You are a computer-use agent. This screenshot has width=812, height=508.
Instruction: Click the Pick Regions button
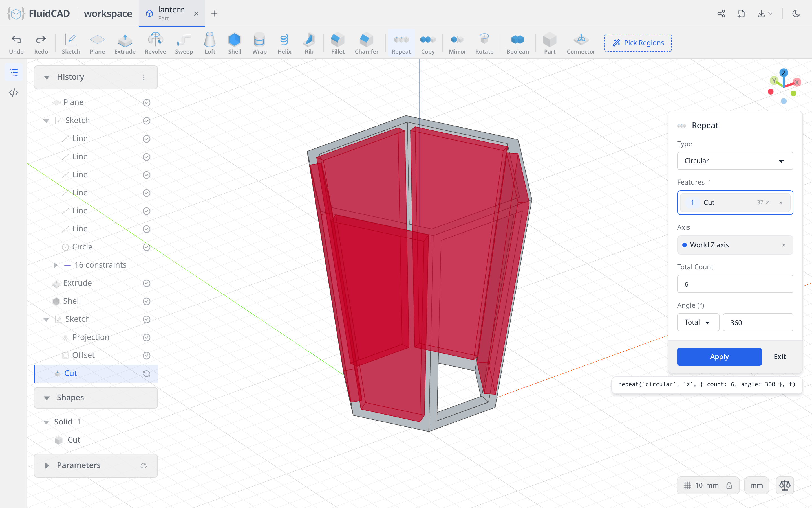tap(637, 43)
